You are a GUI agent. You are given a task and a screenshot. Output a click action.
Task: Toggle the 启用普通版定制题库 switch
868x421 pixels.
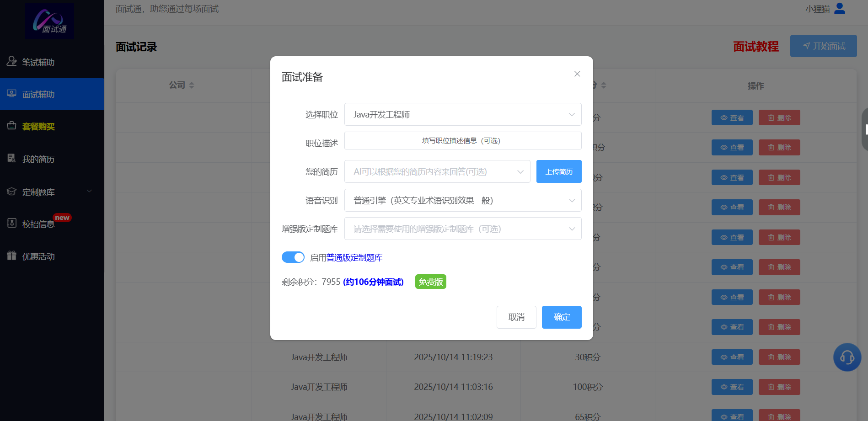293,257
